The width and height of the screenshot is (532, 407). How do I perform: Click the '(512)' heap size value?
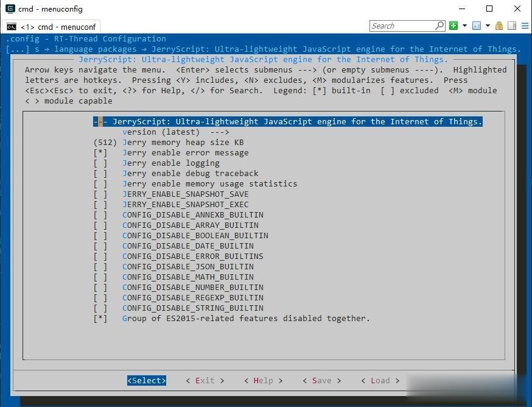coord(105,143)
